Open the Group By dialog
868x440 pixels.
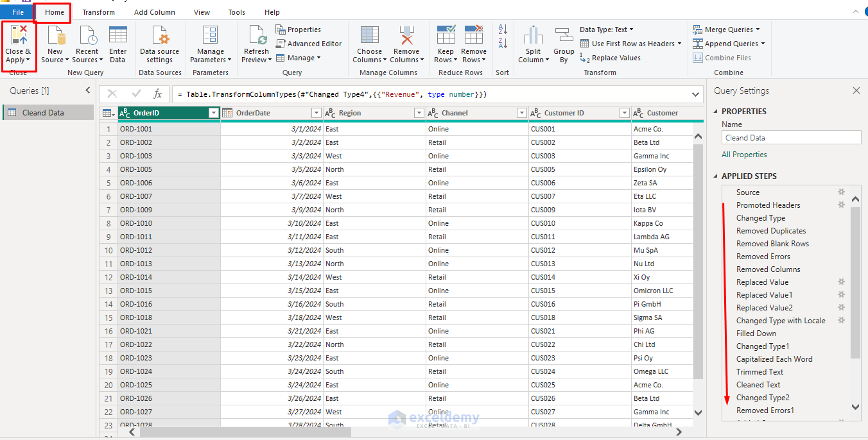(x=564, y=44)
